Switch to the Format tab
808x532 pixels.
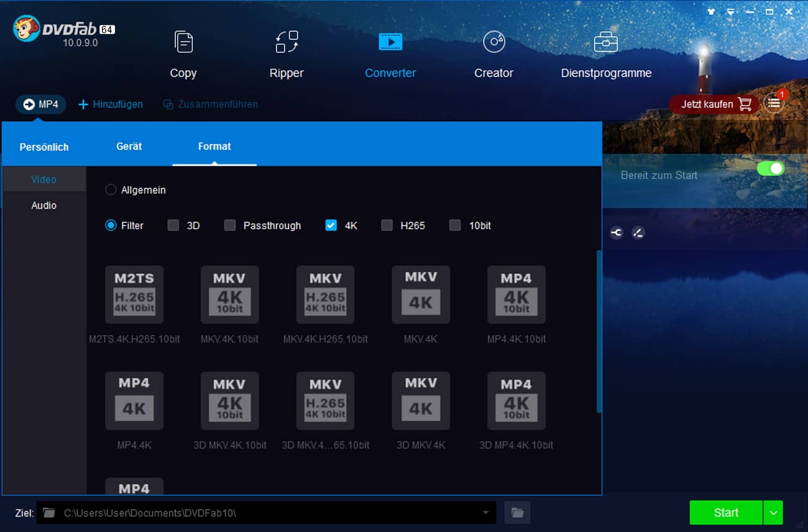pos(214,146)
